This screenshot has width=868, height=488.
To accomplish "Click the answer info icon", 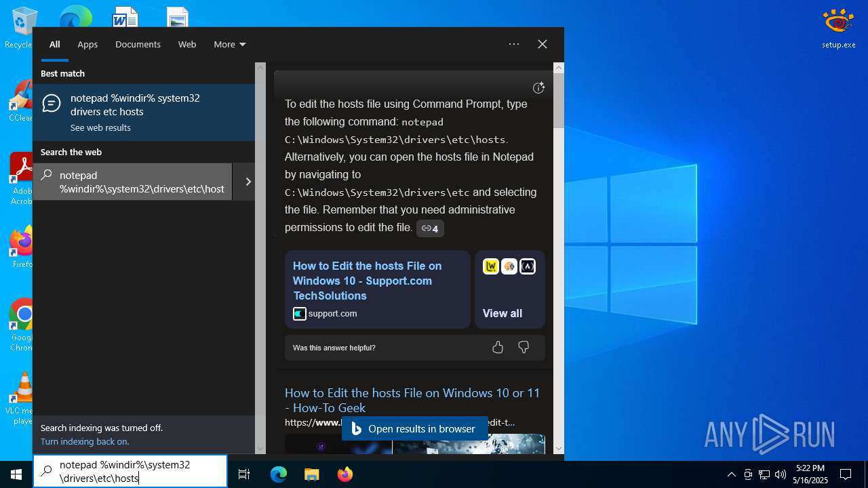I will click(538, 87).
